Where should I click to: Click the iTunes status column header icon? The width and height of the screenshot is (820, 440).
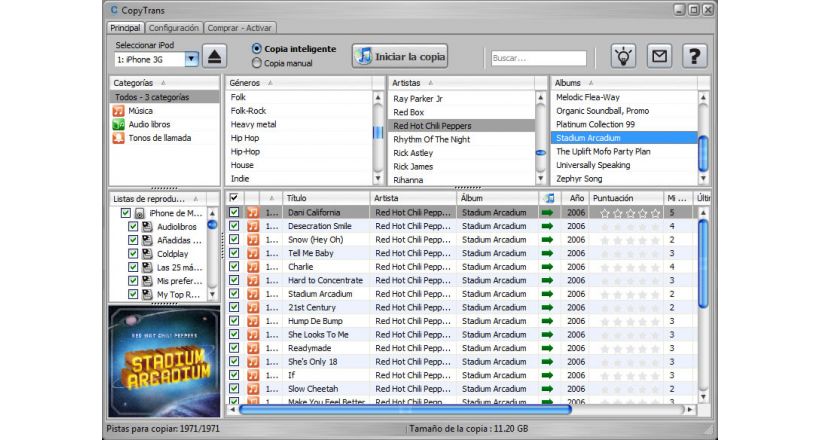tap(549, 198)
